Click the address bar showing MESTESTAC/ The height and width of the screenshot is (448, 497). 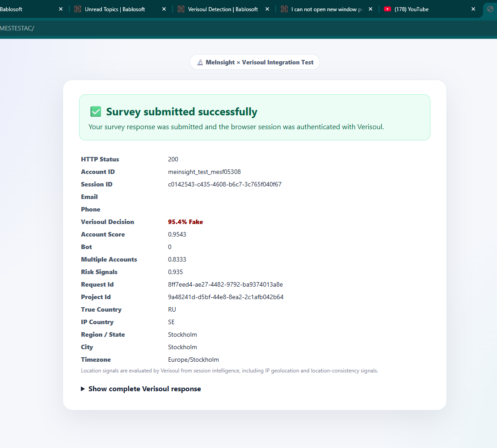point(248,28)
